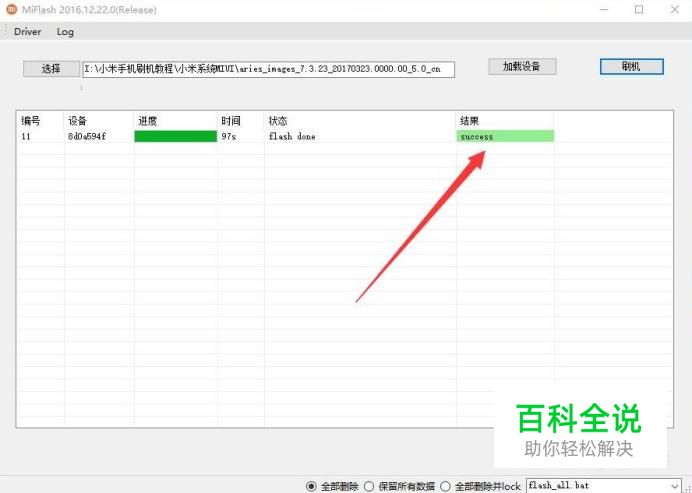
Task: Click the device ID 8d0a594f
Action: [x=87, y=136]
